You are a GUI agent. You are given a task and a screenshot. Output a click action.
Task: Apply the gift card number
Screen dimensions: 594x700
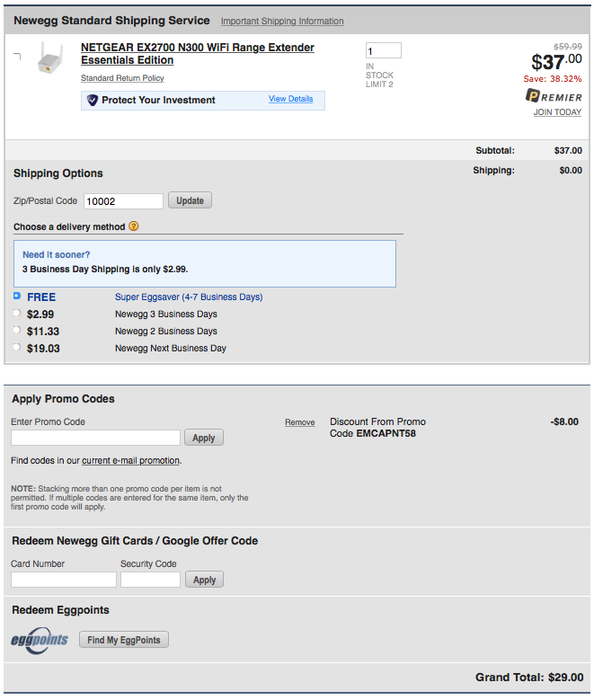pyautogui.click(x=204, y=580)
